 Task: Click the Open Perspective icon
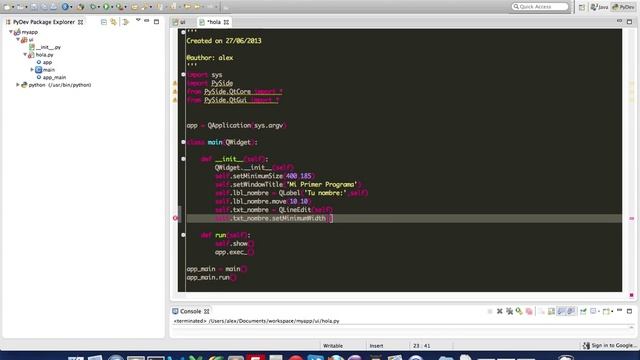(x=582, y=7)
